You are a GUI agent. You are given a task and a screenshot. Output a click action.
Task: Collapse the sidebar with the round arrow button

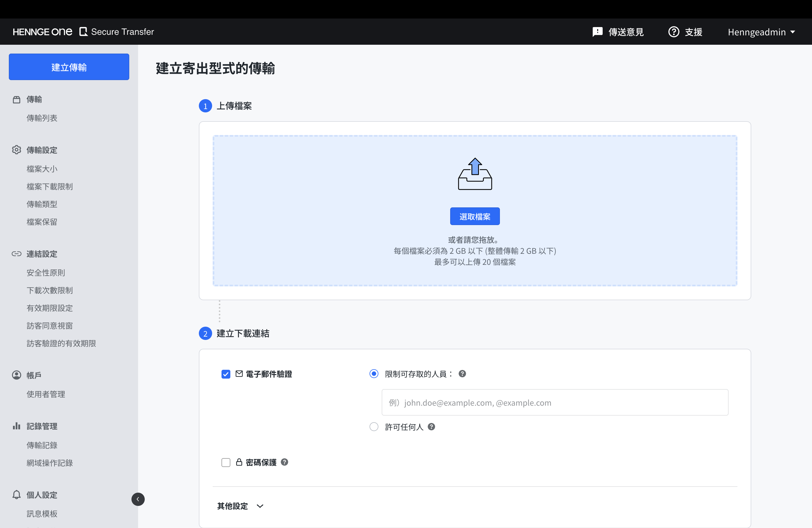pyautogui.click(x=138, y=499)
